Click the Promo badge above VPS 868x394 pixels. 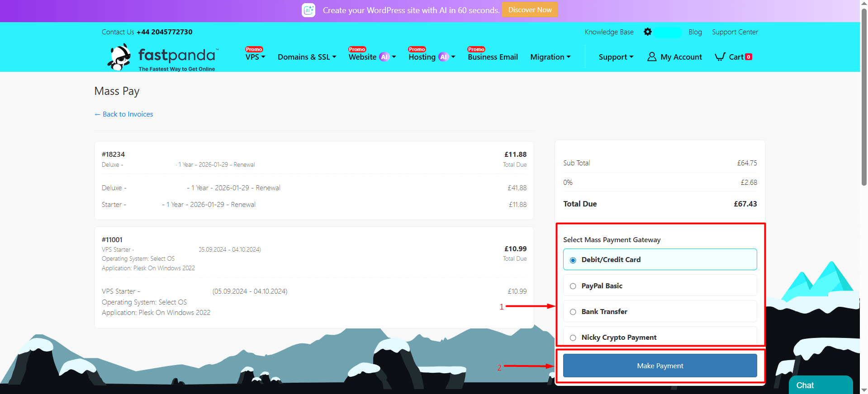[x=254, y=49]
